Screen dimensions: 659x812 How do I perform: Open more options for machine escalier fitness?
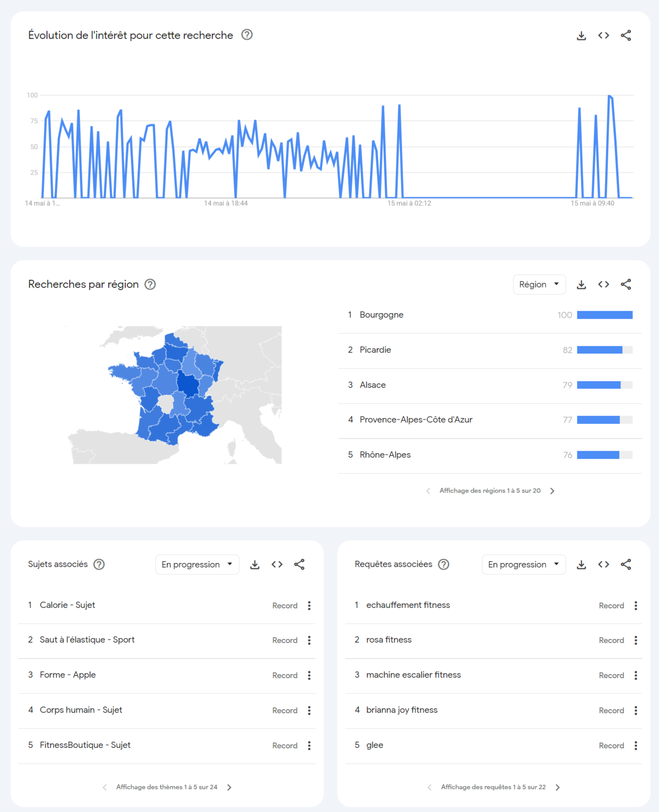(x=636, y=675)
